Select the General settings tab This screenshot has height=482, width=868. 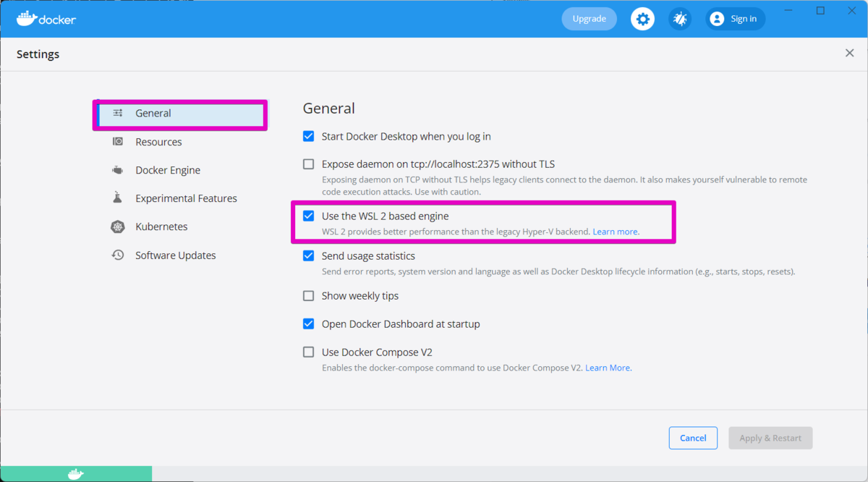pyautogui.click(x=180, y=114)
